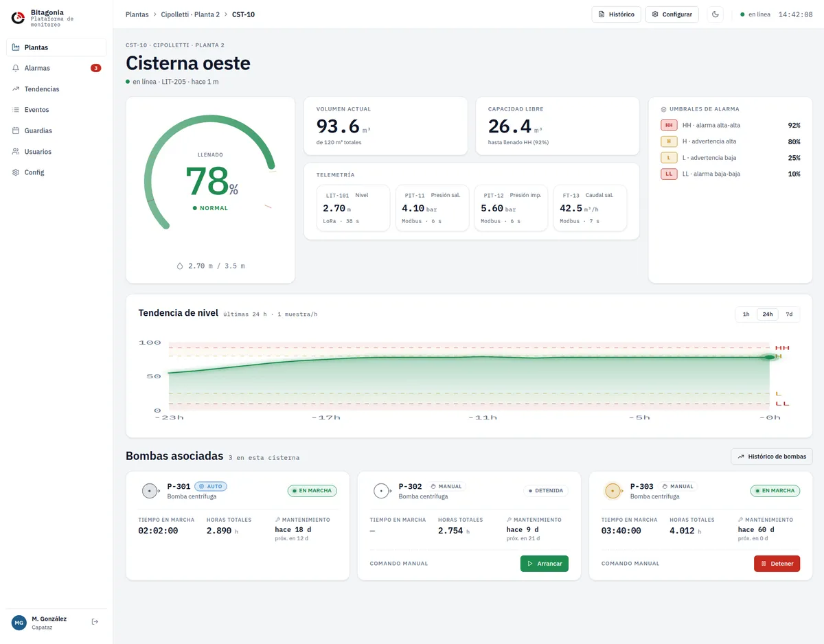The height and width of the screenshot is (644, 824).
Task: Open the Cipolletti · Planta 2 breadcrumb
Action: [x=190, y=14]
